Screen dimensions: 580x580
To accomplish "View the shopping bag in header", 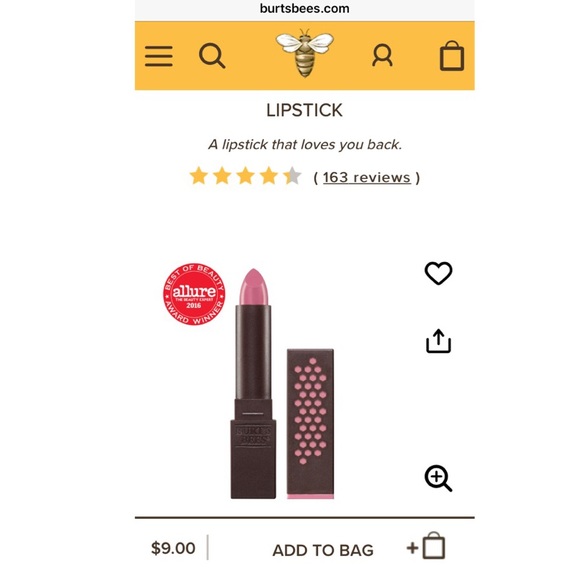I will pos(452,55).
